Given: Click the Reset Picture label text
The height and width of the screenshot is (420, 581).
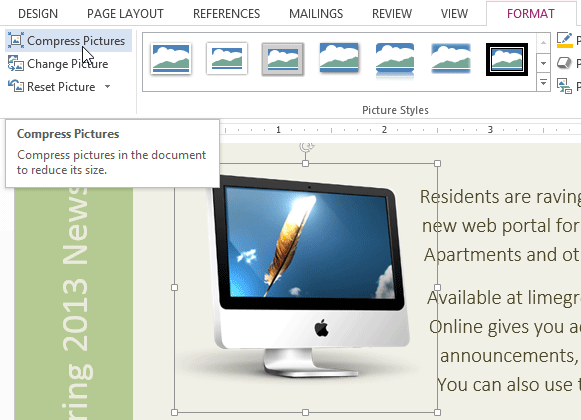Looking at the screenshot, I should [x=61, y=87].
